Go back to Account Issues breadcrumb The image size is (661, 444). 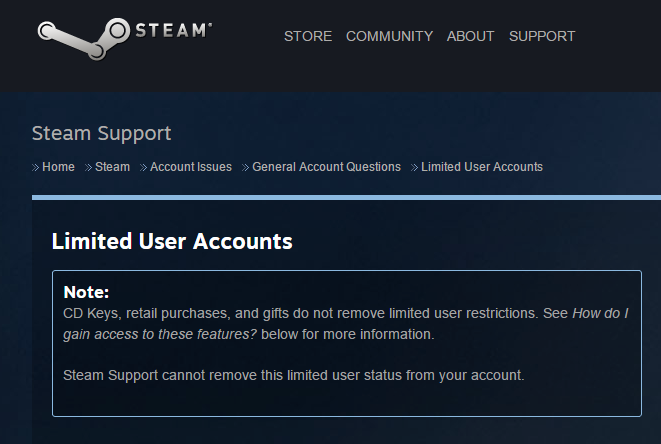pyautogui.click(x=191, y=167)
